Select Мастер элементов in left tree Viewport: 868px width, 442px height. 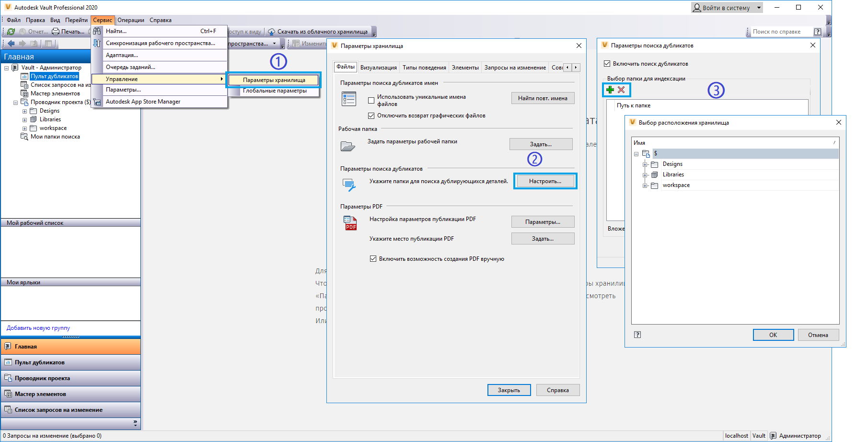pyautogui.click(x=55, y=93)
